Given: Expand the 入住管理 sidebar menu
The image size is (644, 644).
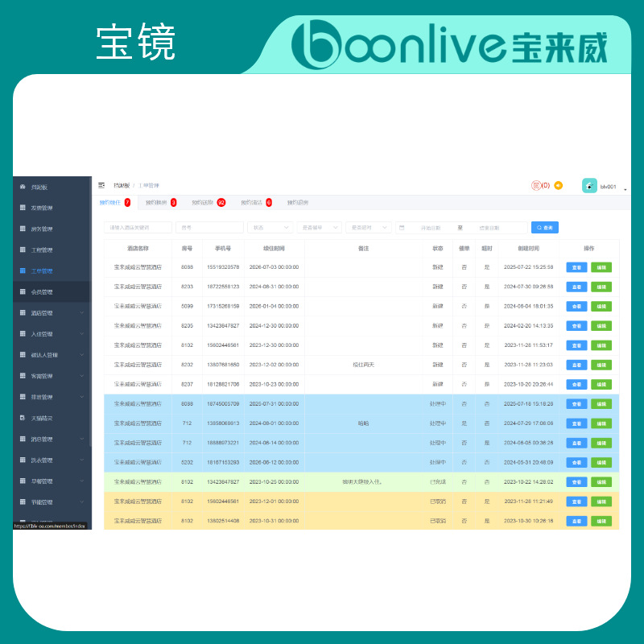Looking at the screenshot, I should 81,334.
